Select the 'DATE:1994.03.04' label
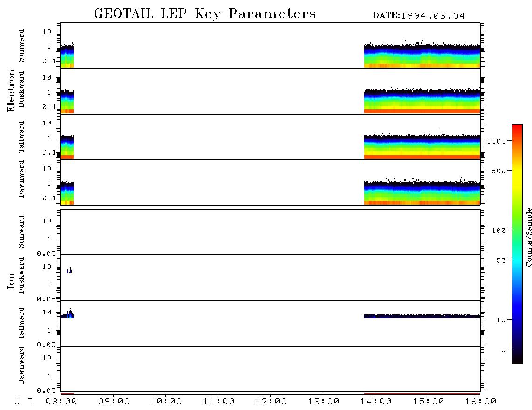 (419, 16)
